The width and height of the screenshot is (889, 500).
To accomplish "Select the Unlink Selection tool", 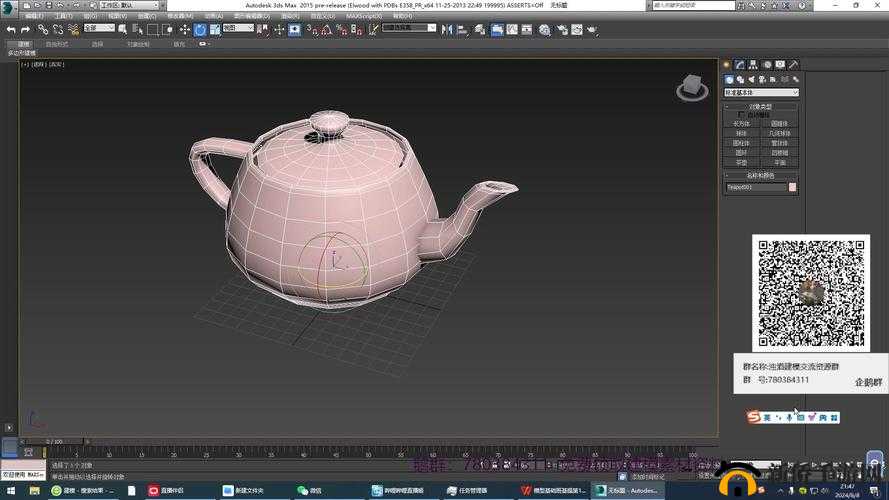I will (x=58, y=29).
